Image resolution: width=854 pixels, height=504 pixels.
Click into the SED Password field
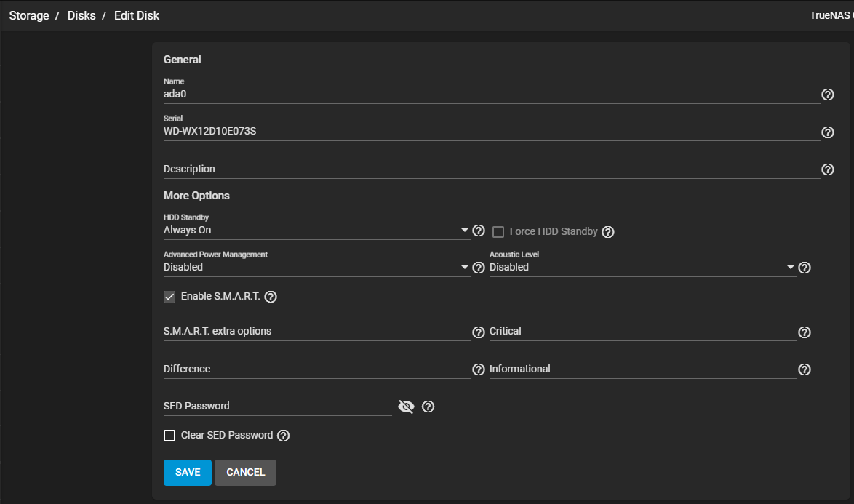coord(276,407)
